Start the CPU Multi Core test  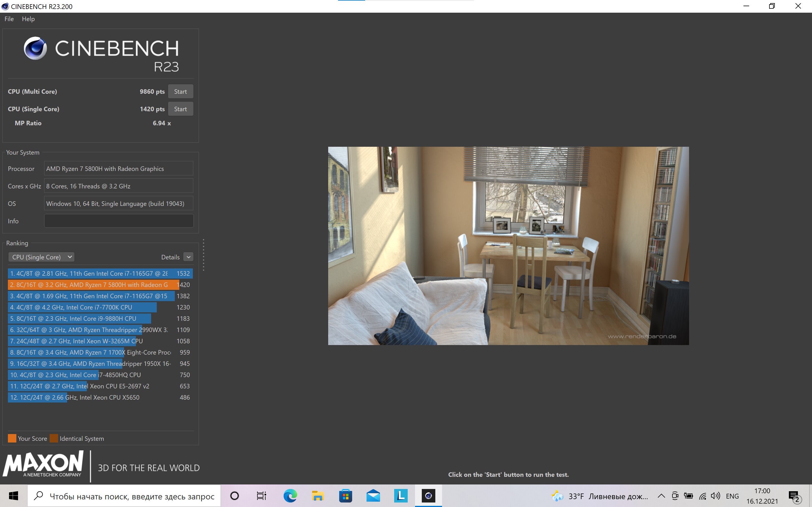point(180,92)
